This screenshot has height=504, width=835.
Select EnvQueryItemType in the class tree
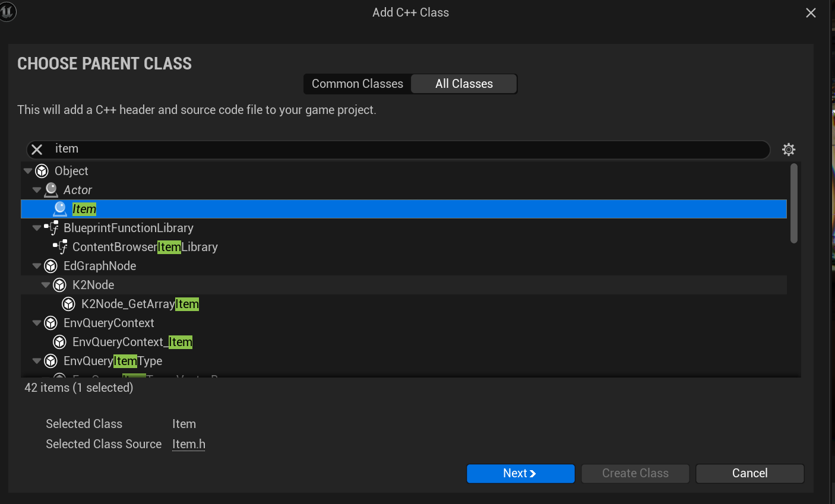tap(113, 361)
